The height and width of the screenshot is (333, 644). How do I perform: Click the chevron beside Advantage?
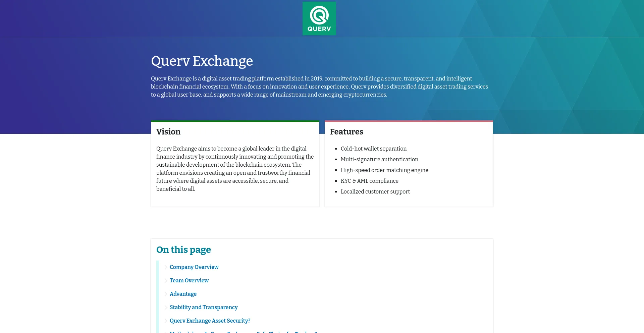click(166, 294)
